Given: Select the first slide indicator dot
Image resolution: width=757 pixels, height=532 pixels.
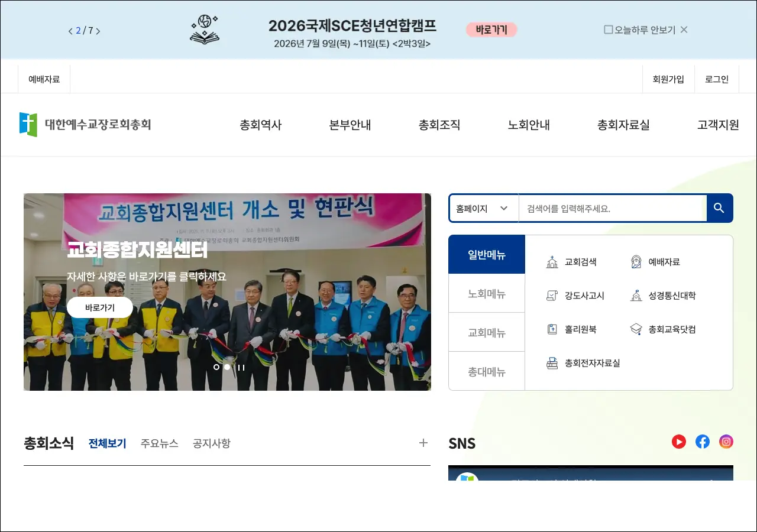Looking at the screenshot, I should point(216,367).
